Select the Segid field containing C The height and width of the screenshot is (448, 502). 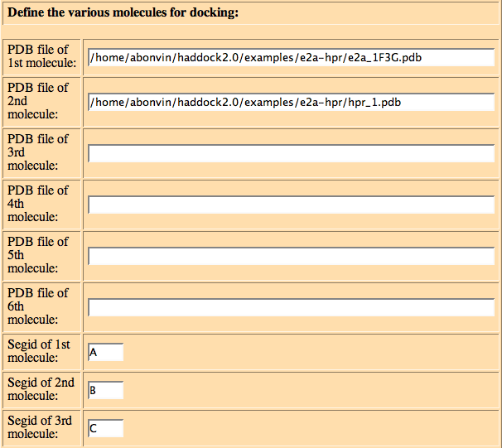click(x=106, y=428)
